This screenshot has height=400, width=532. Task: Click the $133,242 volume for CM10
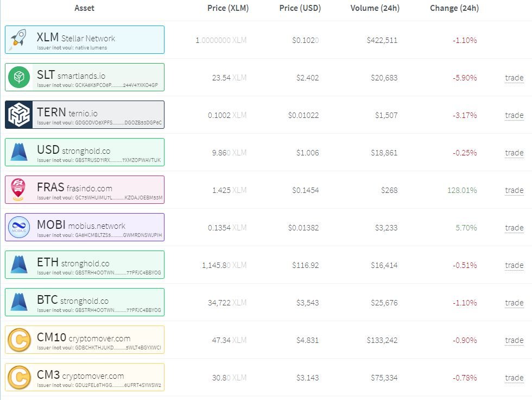382,340
